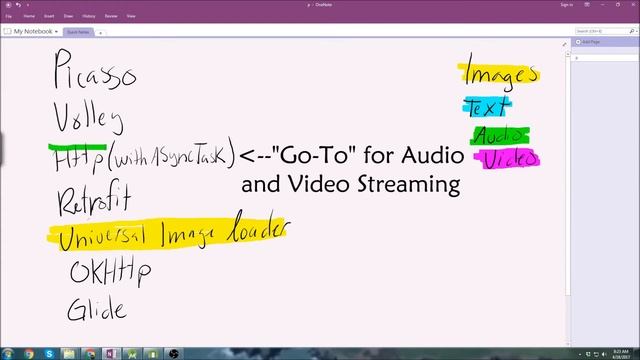The image size is (640, 360).
Task: Click the scroll up arrow of the page
Action: (x=568, y=53)
